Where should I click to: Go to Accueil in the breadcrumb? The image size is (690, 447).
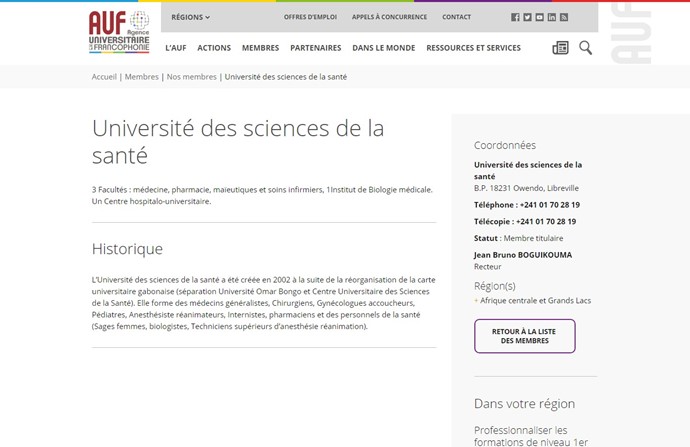[104, 77]
